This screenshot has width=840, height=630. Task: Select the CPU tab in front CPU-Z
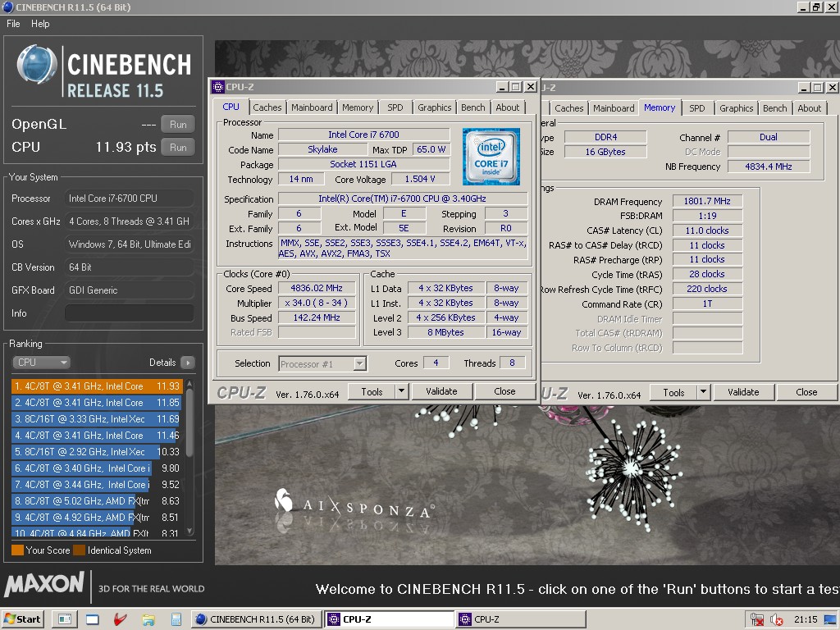coord(231,107)
